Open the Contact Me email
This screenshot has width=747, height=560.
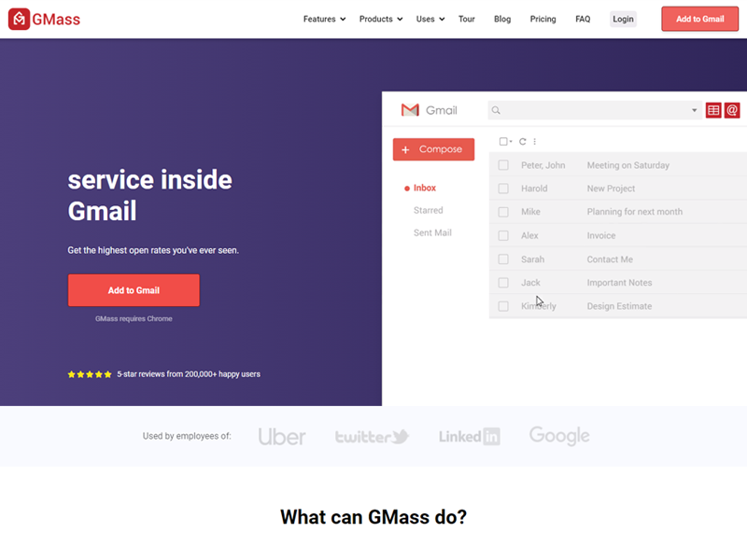(610, 259)
